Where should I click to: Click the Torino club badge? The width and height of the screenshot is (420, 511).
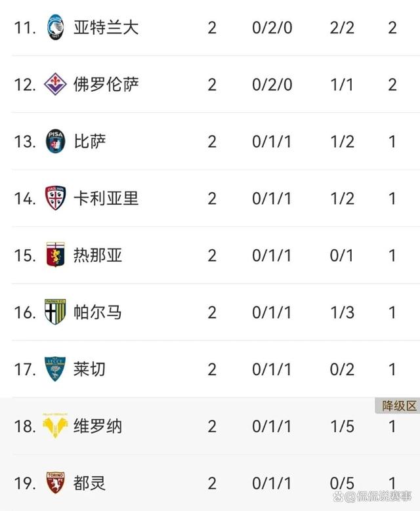coord(55,483)
